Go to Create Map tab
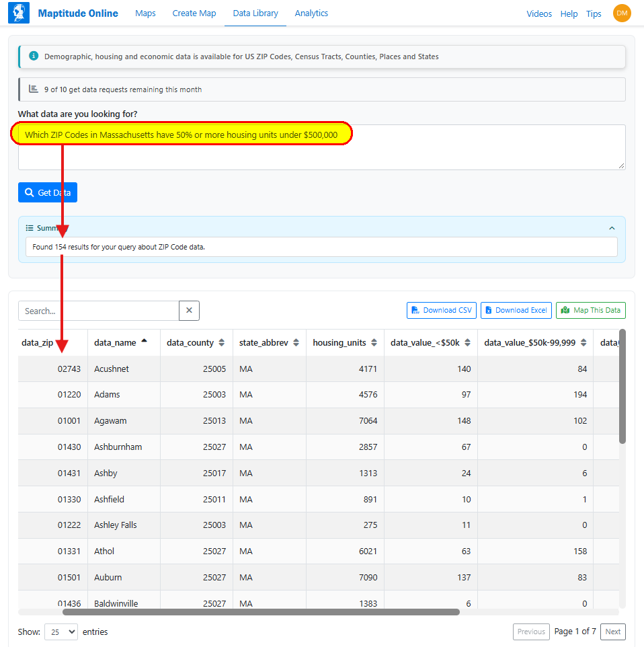 [x=194, y=13]
